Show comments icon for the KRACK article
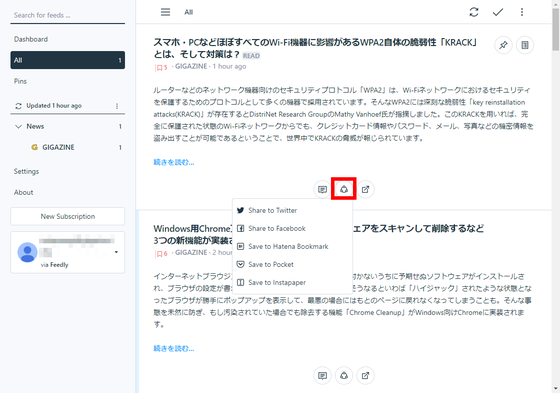 coord(322,189)
